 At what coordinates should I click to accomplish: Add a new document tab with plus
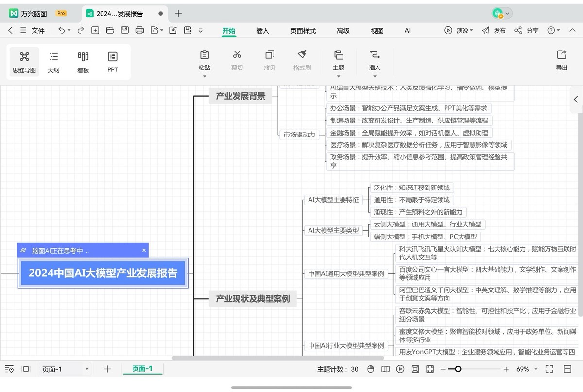pos(178,14)
